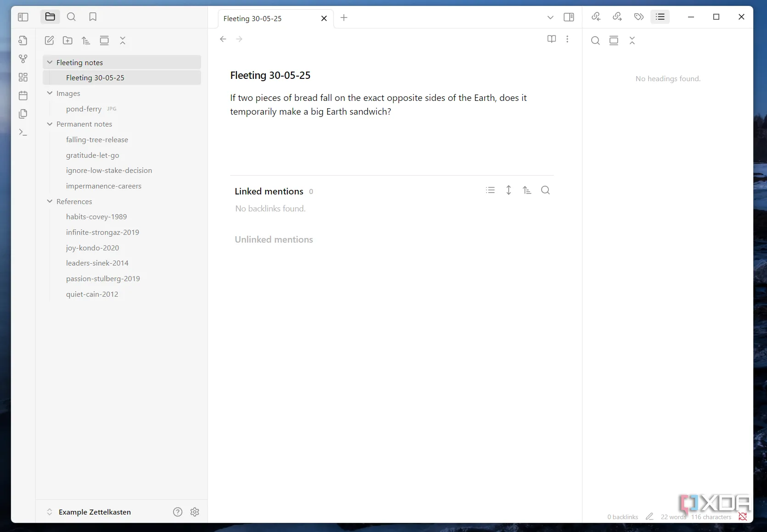
Task: Open the daily note calendar icon
Action: [23, 95]
